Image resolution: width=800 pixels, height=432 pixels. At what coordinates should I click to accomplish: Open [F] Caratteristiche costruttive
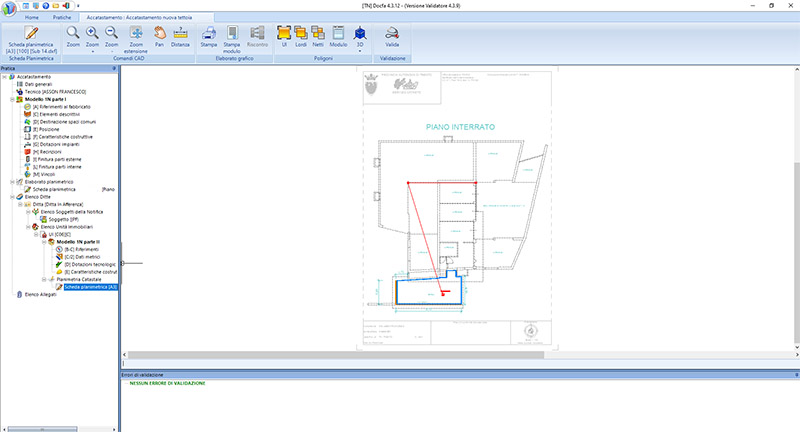coord(63,137)
